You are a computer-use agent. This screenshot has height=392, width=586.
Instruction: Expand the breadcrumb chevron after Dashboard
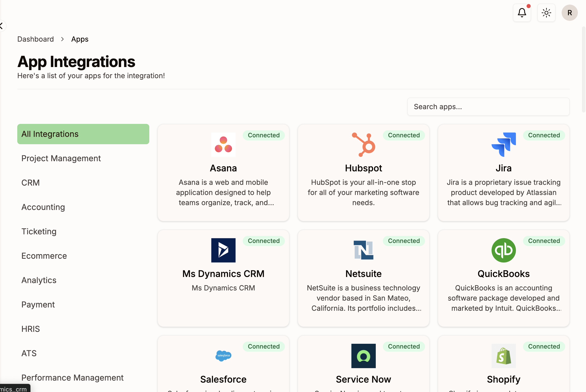62,39
